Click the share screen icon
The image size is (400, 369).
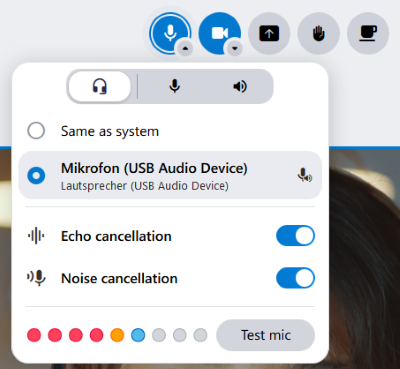click(269, 33)
